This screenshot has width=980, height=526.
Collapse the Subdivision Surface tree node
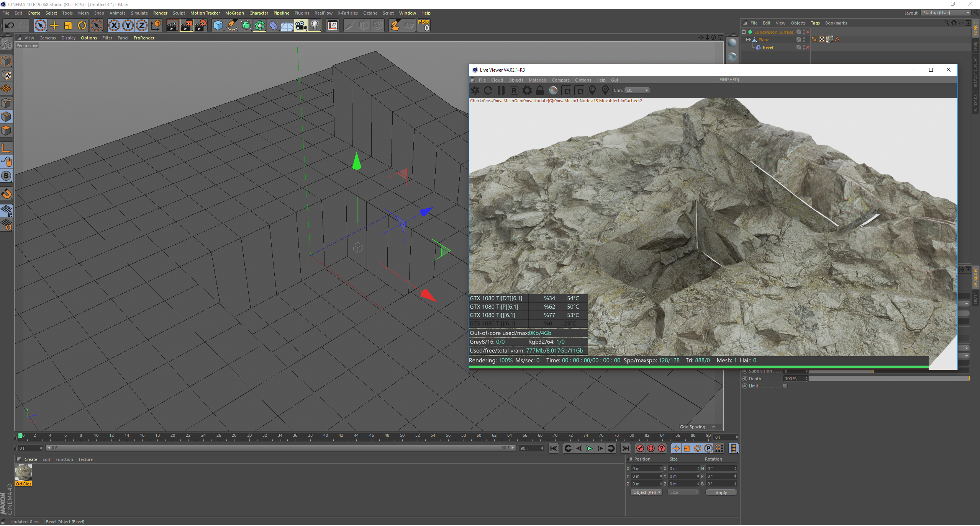pyautogui.click(x=744, y=32)
